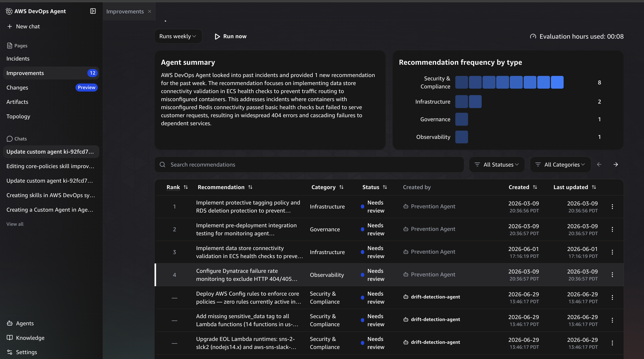Click the Status column sort icon
The image size is (644, 359).
click(385, 187)
